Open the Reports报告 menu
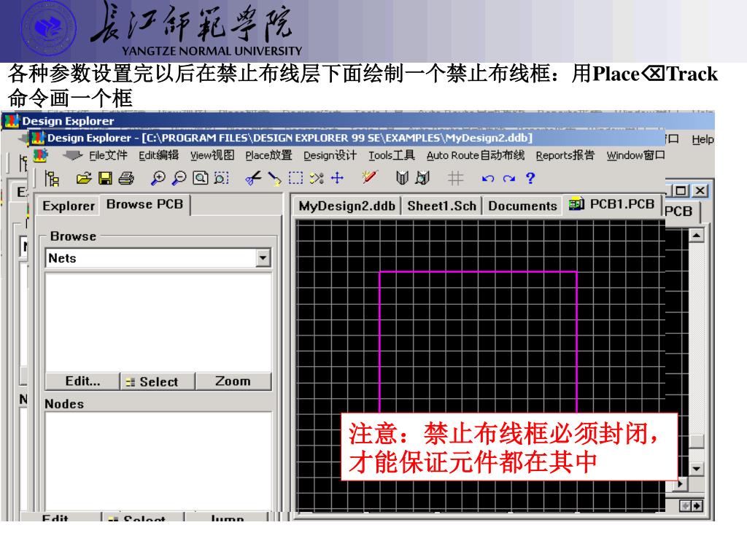Viewport: 747px width, 560px height. [565, 155]
